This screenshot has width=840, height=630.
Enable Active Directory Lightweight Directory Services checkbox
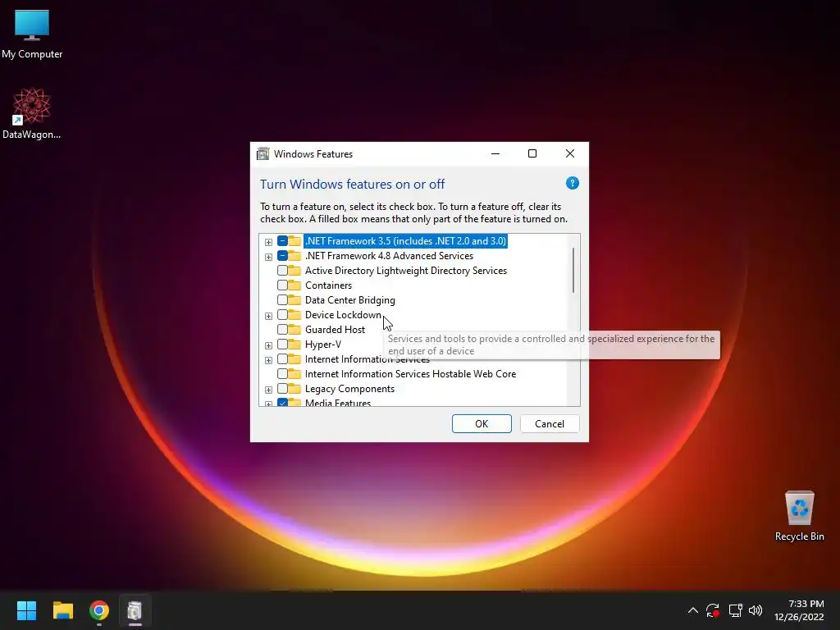click(x=282, y=271)
